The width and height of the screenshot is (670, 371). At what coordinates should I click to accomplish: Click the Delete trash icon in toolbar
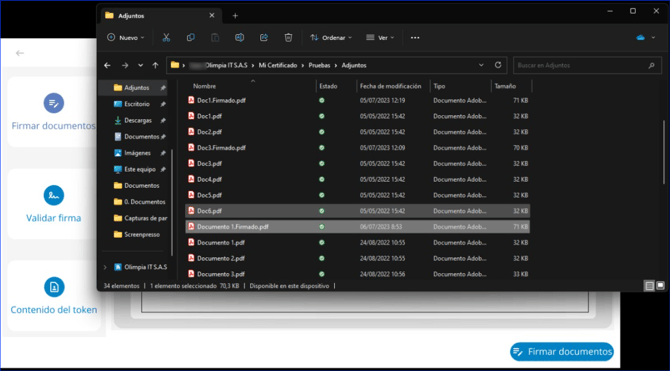pos(288,38)
